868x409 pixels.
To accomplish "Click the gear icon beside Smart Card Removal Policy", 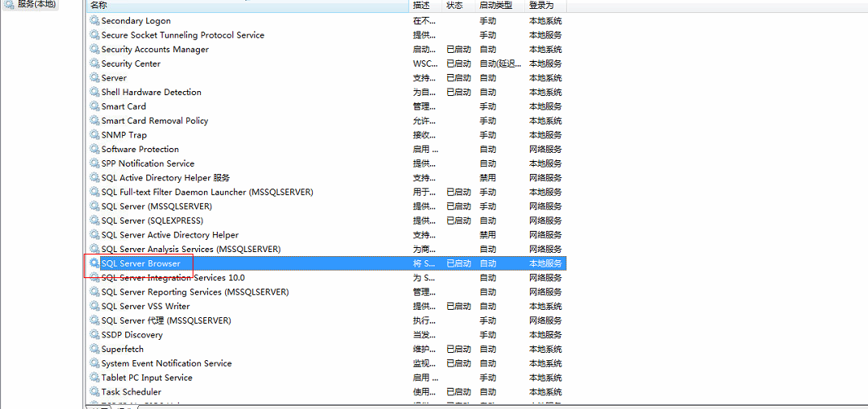I will 94,121.
